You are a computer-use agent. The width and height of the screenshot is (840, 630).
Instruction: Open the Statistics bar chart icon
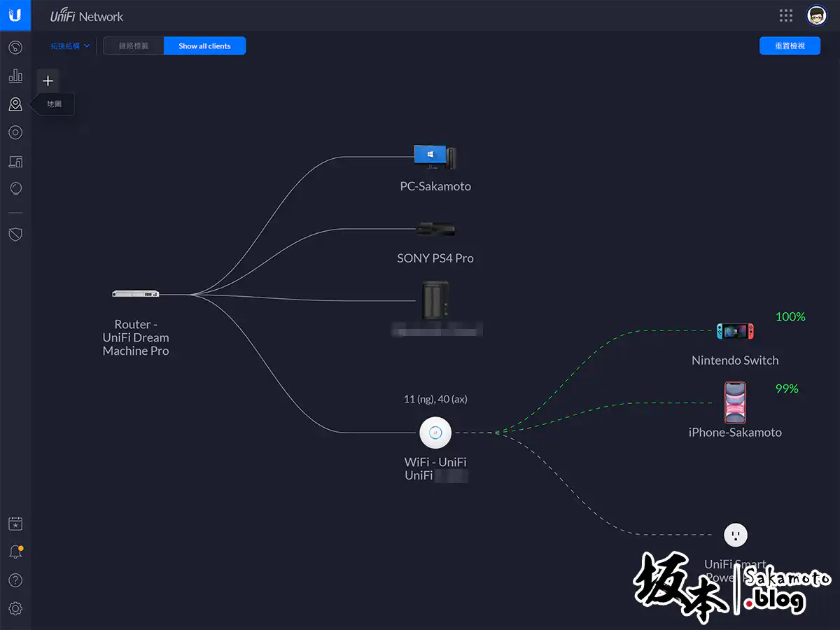[x=15, y=76]
